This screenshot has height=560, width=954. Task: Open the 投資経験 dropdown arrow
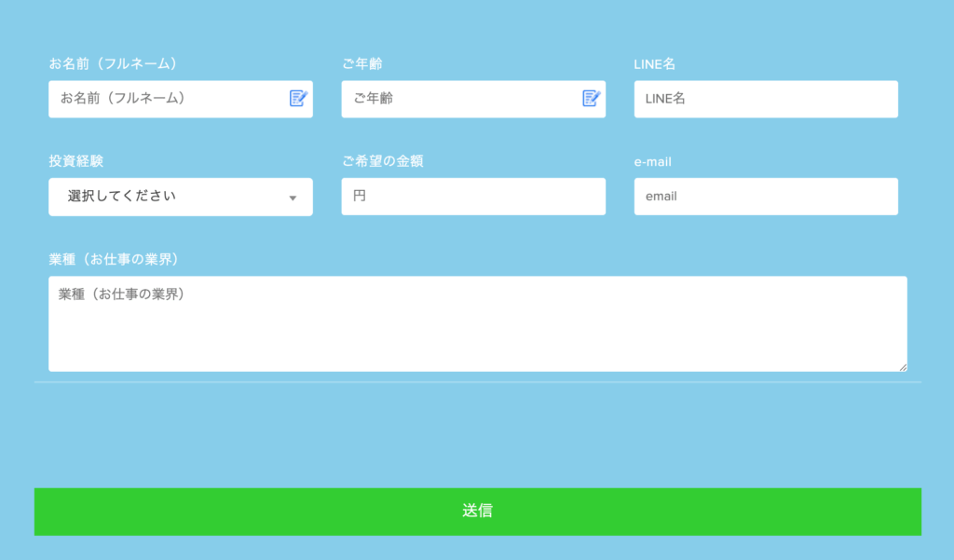coord(293,198)
